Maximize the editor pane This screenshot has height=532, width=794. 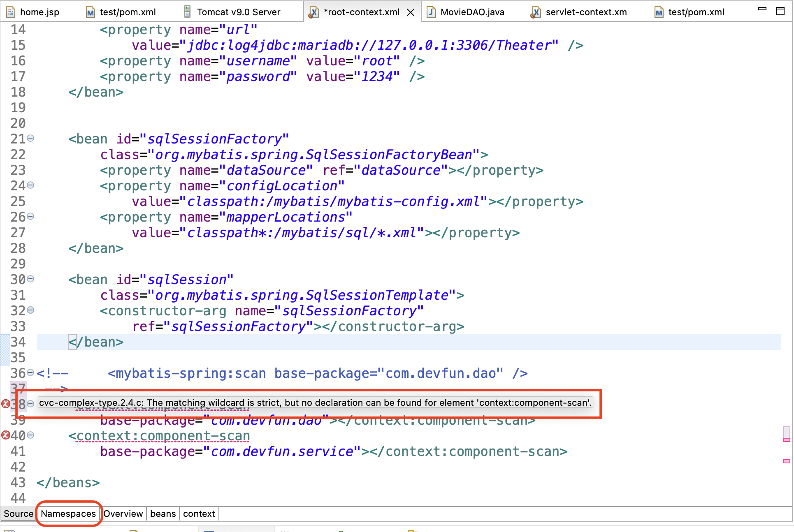coord(780,11)
